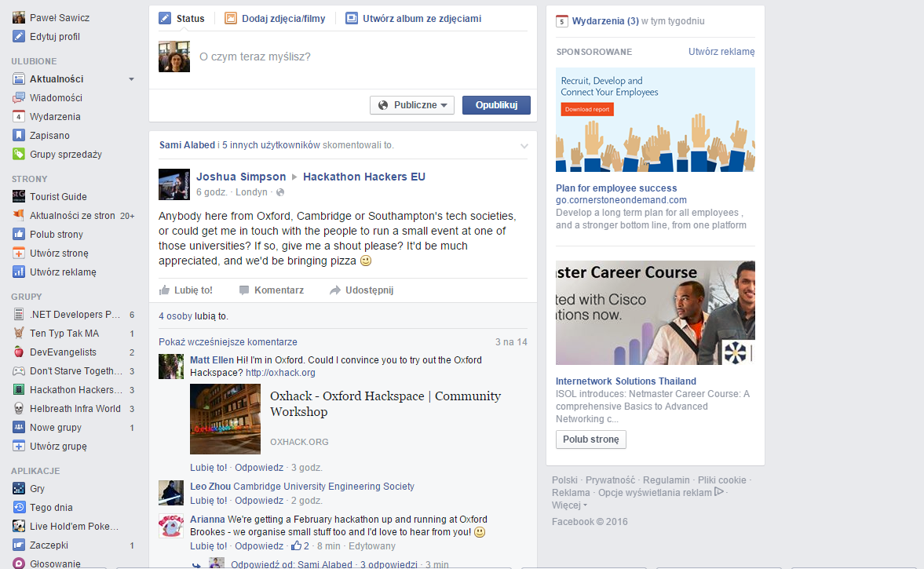Click Polski language footer link
This screenshot has width=924, height=569.
(564, 480)
